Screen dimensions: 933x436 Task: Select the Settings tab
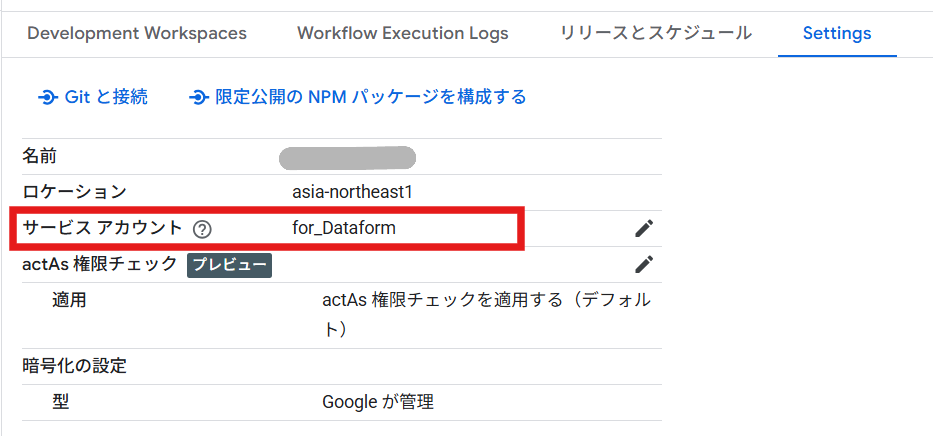836,33
